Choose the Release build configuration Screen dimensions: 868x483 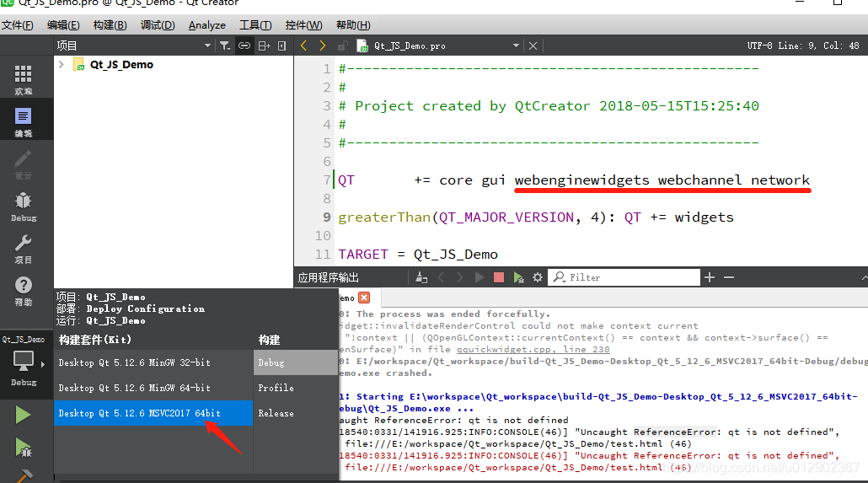click(295, 413)
